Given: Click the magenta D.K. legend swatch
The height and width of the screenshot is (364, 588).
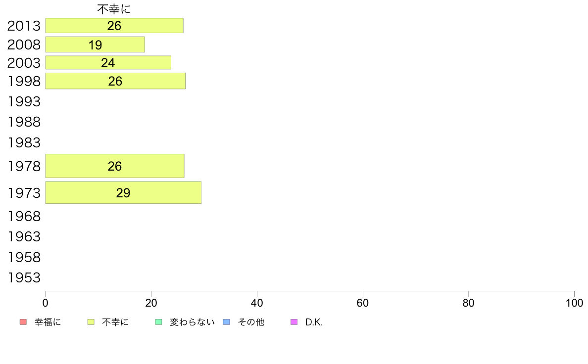Looking at the screenshot, I should point(294,322).
